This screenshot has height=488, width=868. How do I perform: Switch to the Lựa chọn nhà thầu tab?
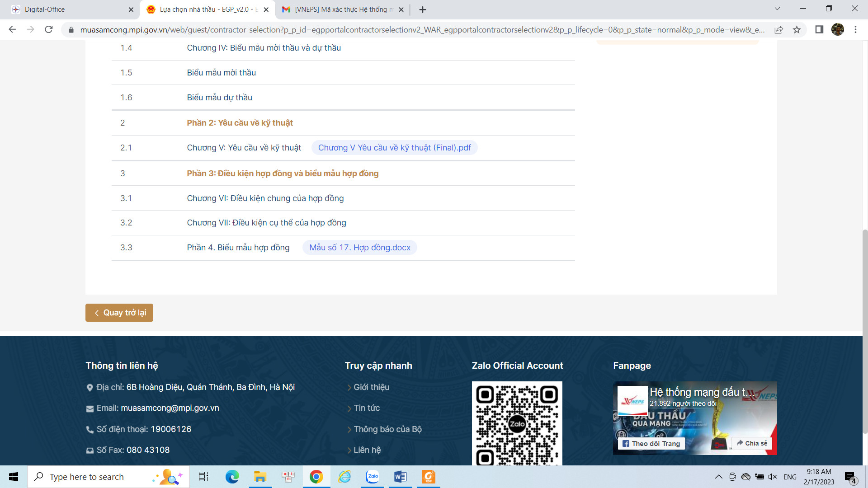(x=208, y=9)
